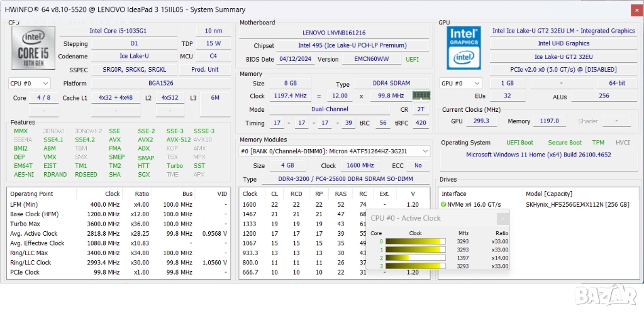Click the TPM status indicator

pos(597,143)
